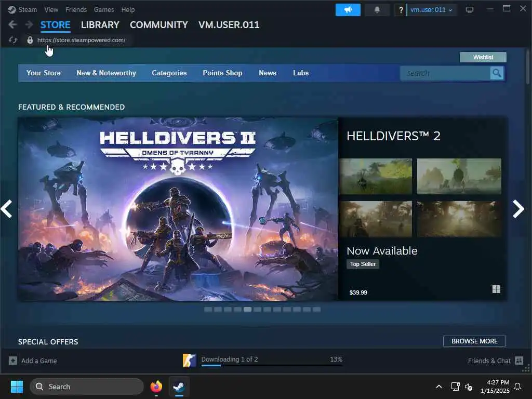Open the Windows Start menu
Image resolution: width=532 pixels, height=399 pixels.
click(x=17, y=387)
